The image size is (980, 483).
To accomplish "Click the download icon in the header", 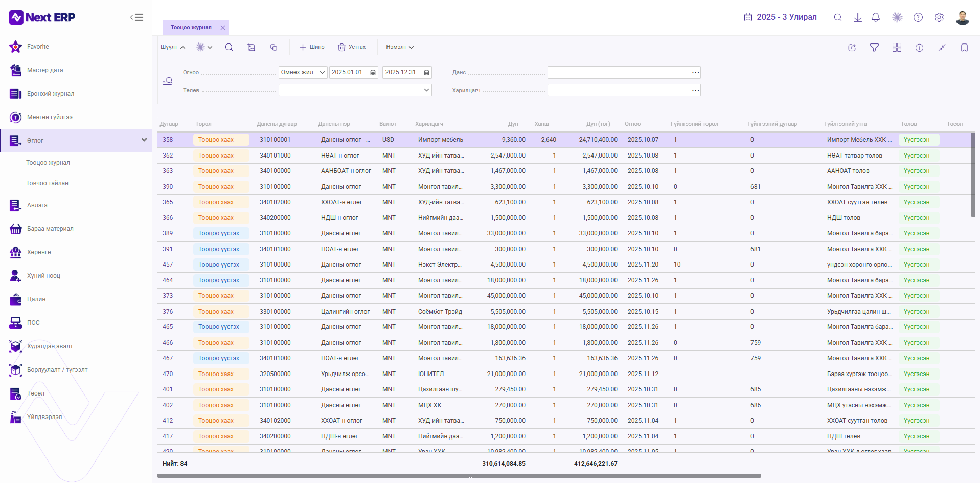I will (x=858, y=17).
